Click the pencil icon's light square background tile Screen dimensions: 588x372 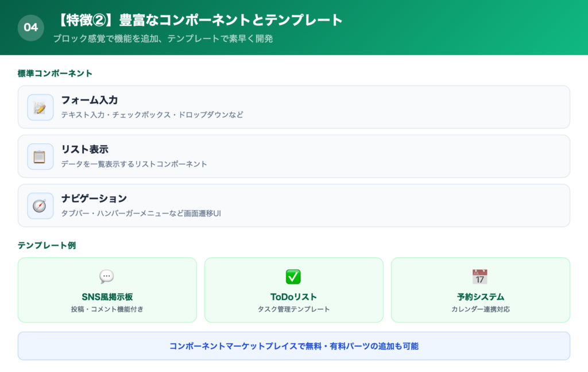coord(39,107)
